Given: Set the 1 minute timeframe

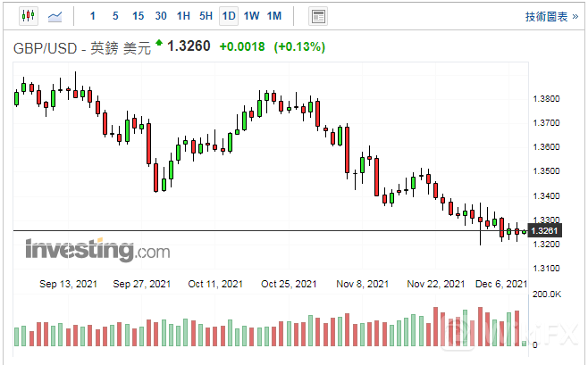Looking at the screenshot, I should (x=93, y=16).
